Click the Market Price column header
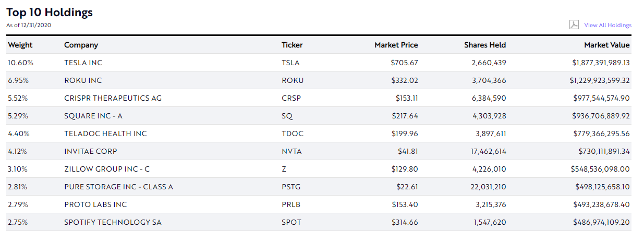The image size is (644, 242). coord(396,45)
